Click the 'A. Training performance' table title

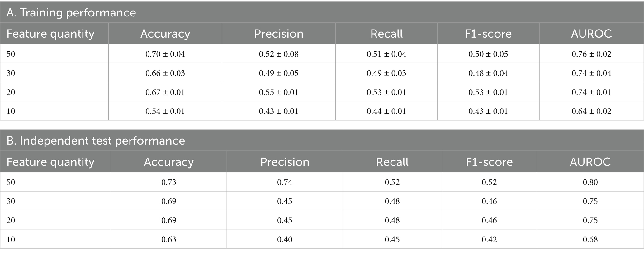(71, 13)
